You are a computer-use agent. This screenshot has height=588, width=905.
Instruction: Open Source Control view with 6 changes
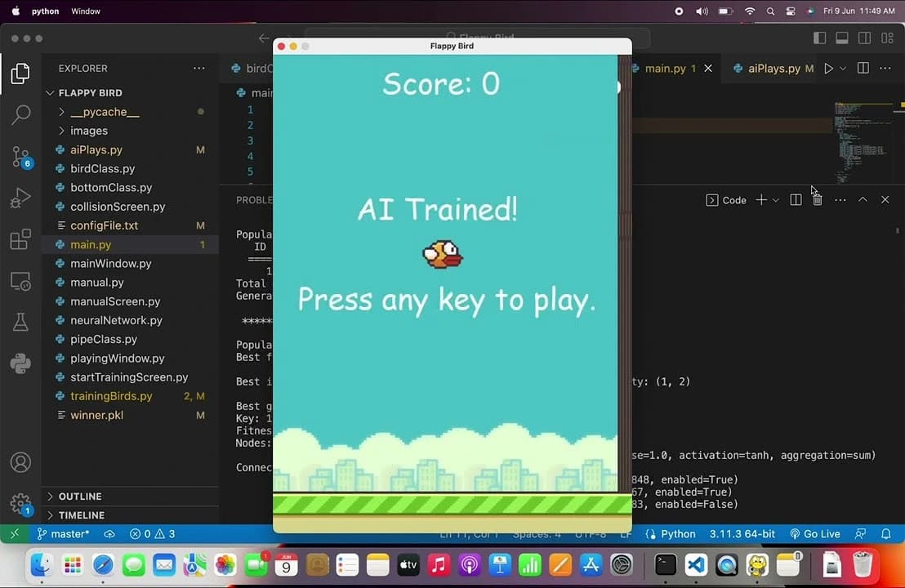tap(20, 156)
